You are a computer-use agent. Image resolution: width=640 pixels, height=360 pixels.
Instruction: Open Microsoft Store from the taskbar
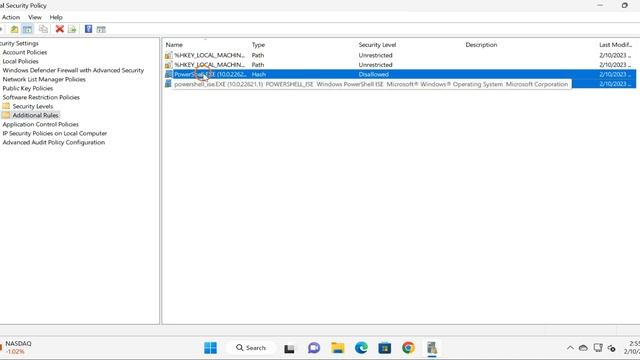(x=384, y=348)
